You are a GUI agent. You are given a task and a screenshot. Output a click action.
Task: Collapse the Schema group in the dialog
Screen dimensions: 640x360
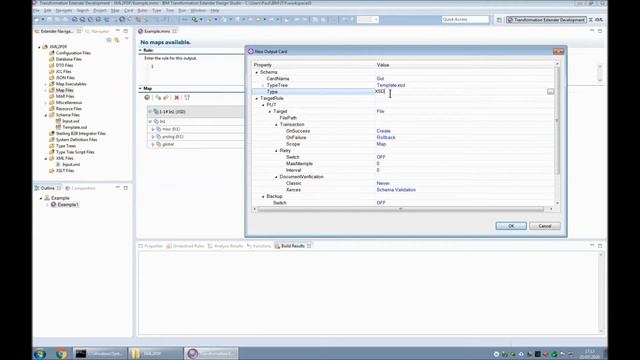(257, 72)
